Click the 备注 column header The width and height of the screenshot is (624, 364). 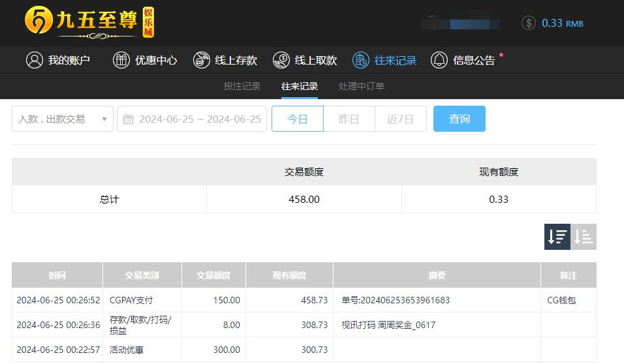[569, 275]
